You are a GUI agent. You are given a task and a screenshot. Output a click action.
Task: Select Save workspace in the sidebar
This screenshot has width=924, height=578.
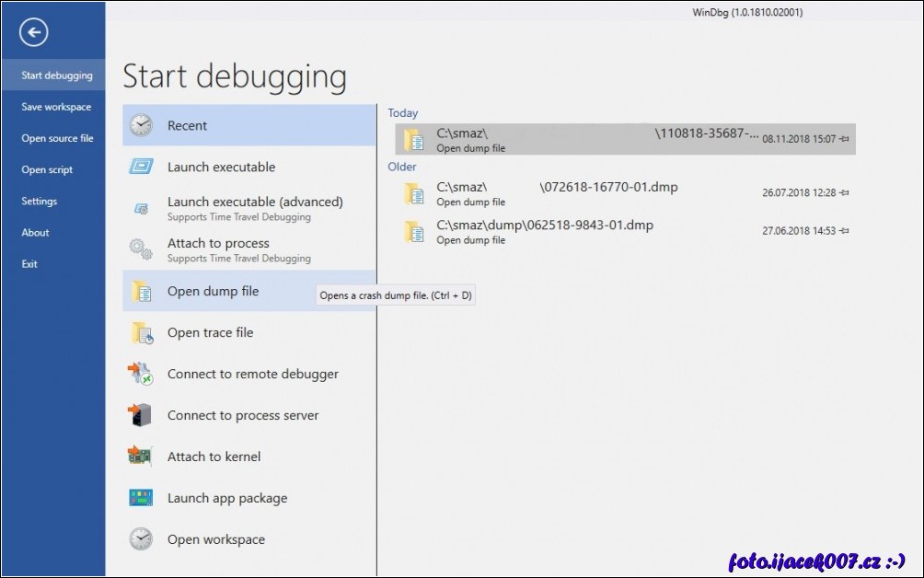click(56, 107)
